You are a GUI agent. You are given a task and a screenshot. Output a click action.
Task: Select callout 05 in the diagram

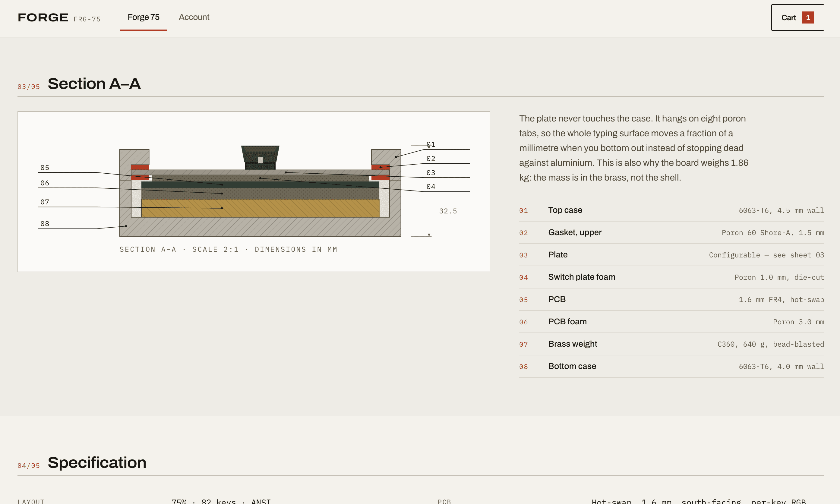tap(45, 168)
